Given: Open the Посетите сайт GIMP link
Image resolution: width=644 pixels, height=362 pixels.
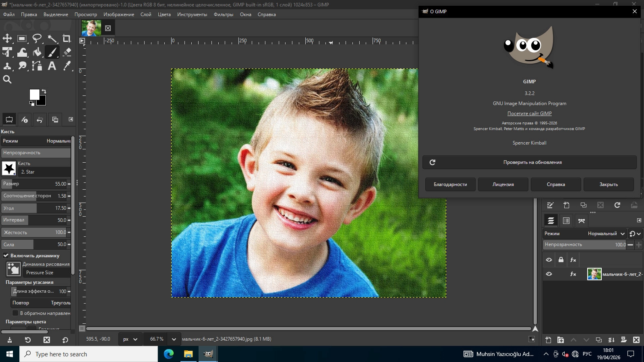Looking at the screenshot, I should (x=529, y=114).
